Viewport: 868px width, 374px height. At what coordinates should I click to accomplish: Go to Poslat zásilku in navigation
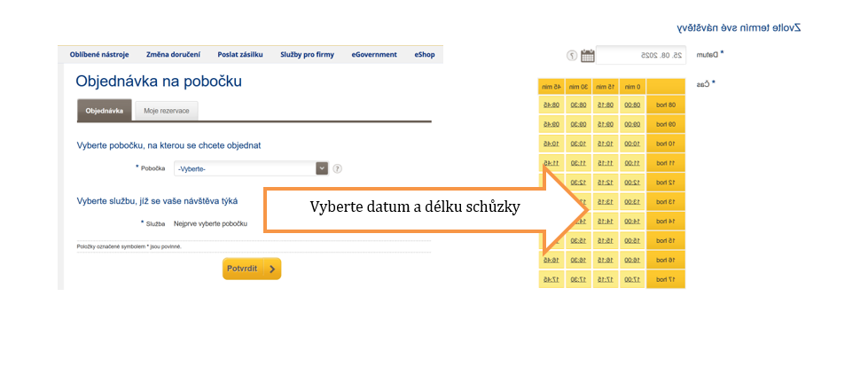(242, 54)
